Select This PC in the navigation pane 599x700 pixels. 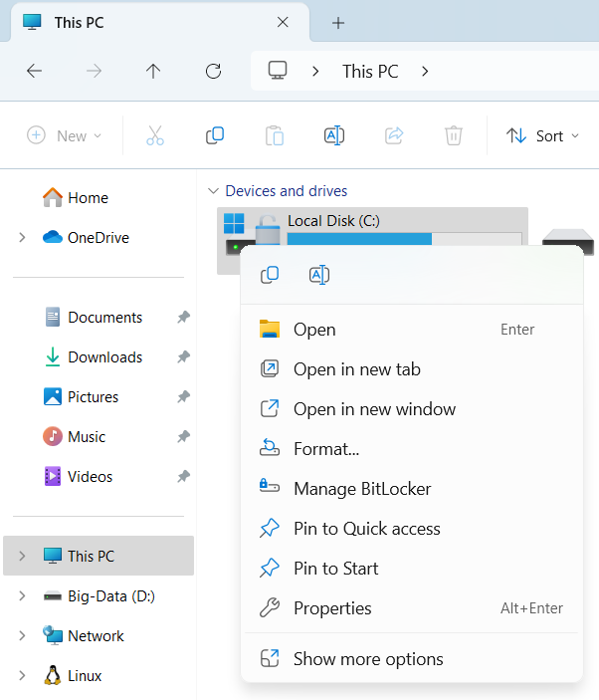[99, 556]
